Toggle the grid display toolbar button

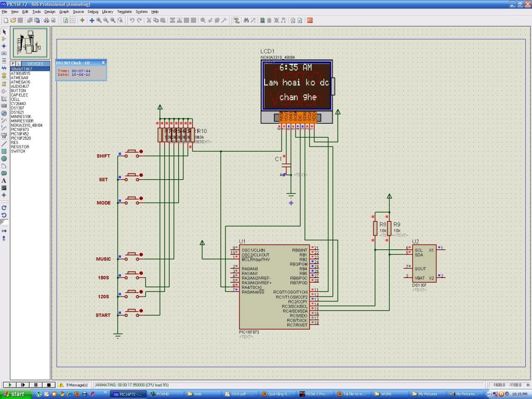coord(73,20)
